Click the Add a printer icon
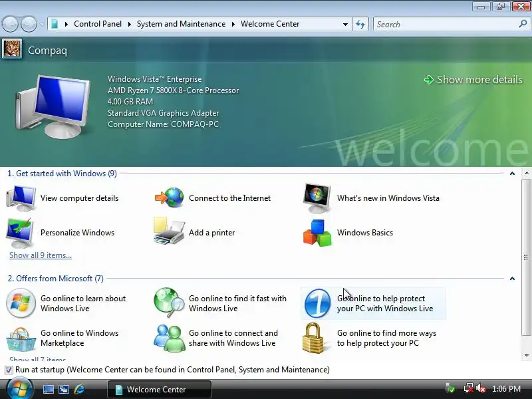Screen dimensions: 532x399 click(x=169, y=231)
